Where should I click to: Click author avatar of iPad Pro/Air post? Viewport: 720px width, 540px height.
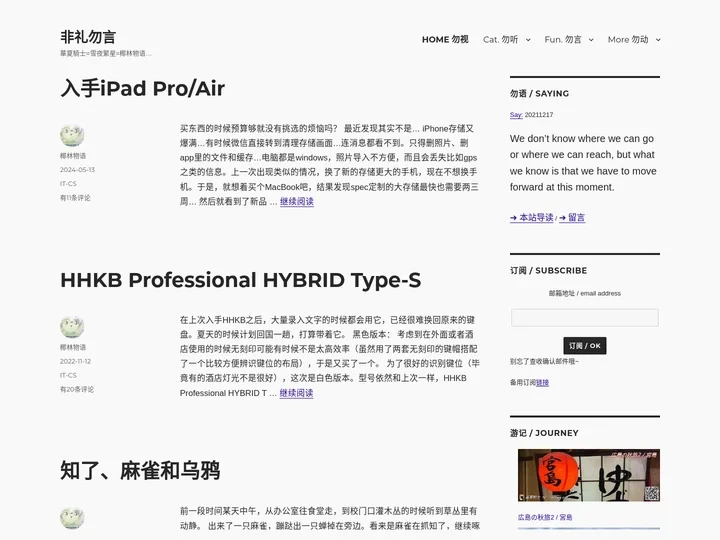(x=72, y=135)
